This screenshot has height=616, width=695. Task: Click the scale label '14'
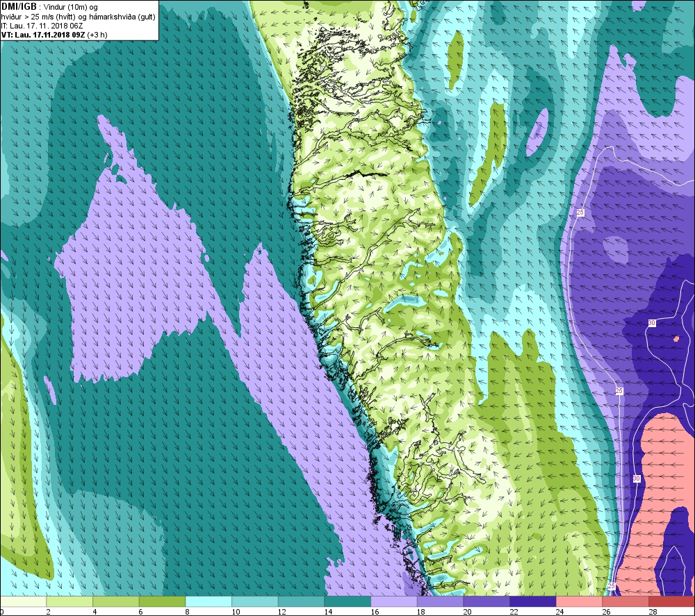[x=329, y=612]
